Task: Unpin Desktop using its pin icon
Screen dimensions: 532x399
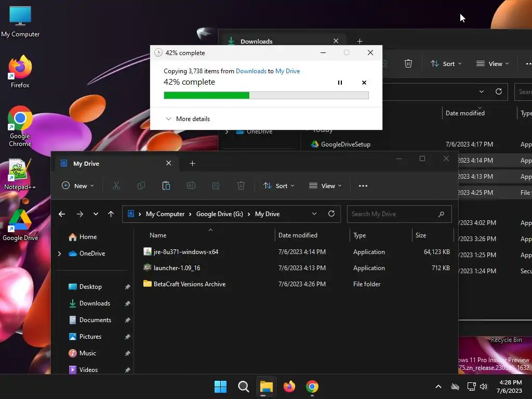Action: pyautogui.click(x=127, y=287)
